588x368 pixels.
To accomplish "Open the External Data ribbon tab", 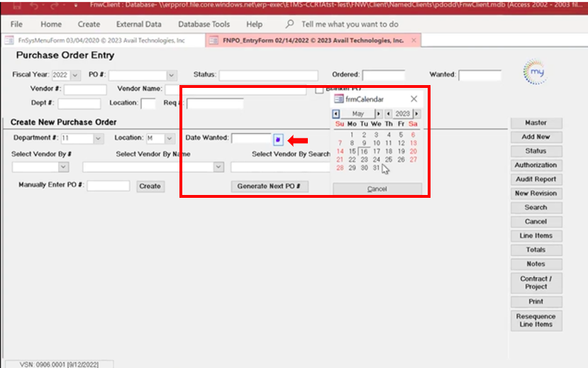I will pyautogui.click(x=138, y=24).
